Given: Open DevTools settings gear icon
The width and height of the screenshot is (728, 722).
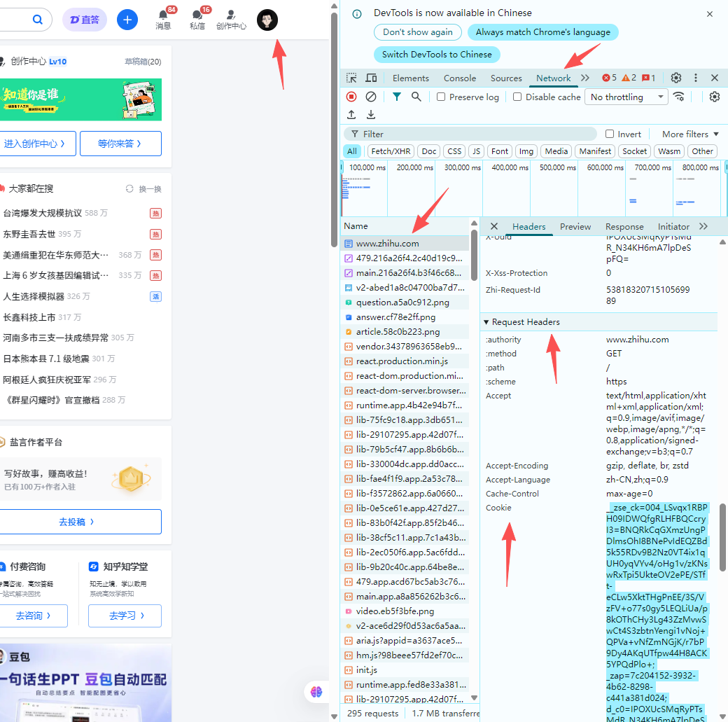Looking at the screenshot, I should pos(676,78).
